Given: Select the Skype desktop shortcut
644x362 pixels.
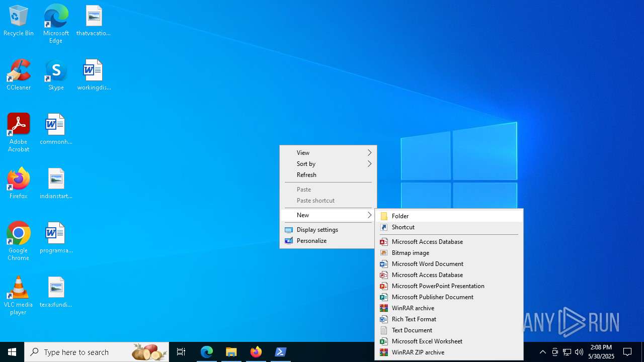Looking at the screenshot, I should pos(56,75).
